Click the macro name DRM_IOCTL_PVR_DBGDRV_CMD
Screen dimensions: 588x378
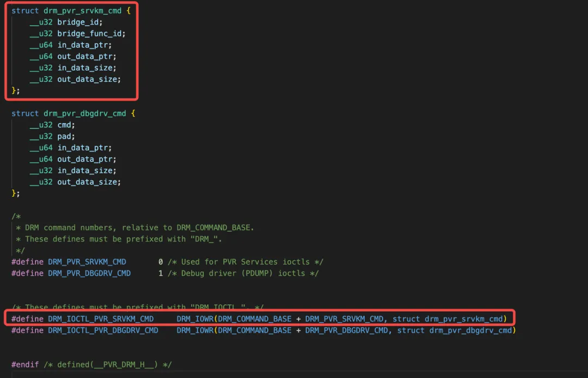(103, 331)
